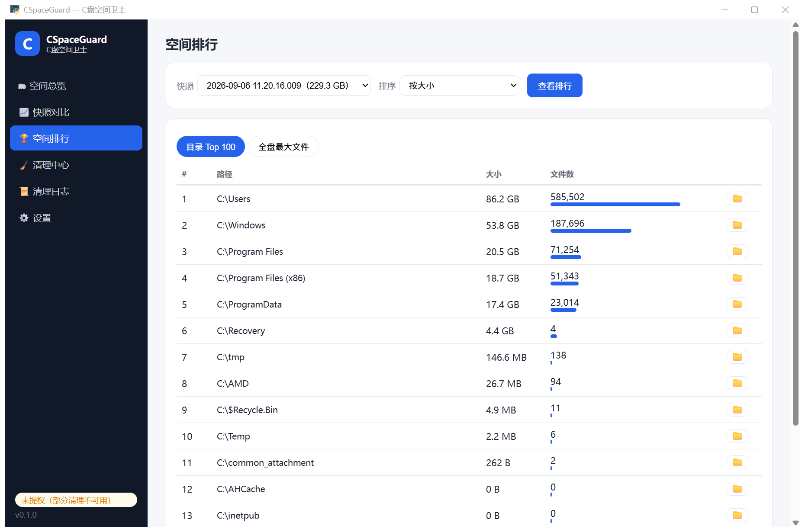Viewport: 805px width, 532px height.
Task: Click the 文件数 column header
Action: 562,174
